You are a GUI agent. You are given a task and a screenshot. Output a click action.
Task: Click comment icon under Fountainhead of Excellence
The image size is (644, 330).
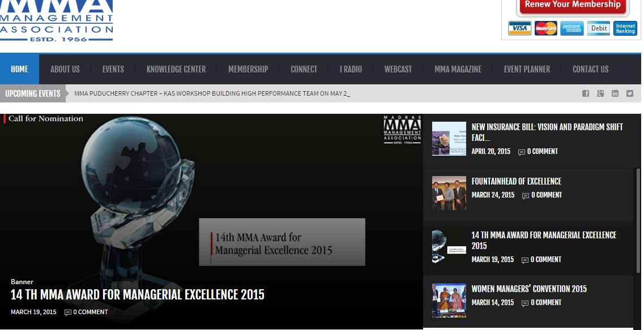(x=525, y=196)
